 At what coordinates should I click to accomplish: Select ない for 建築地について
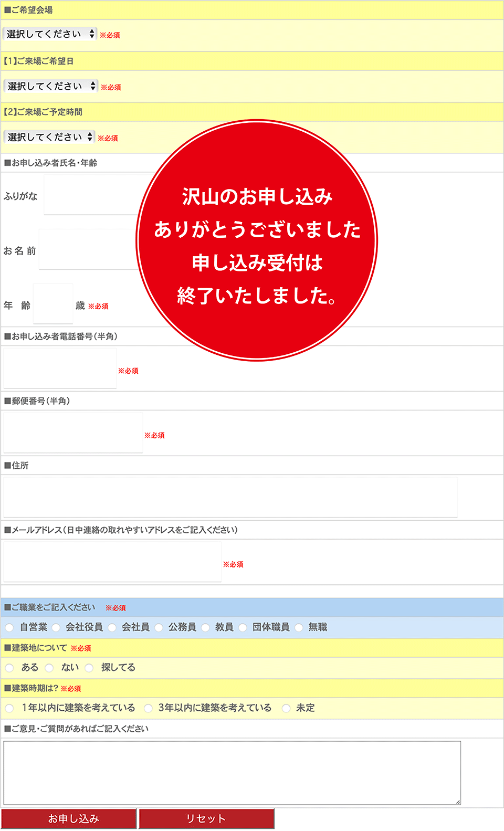click(x=49, y=668)
